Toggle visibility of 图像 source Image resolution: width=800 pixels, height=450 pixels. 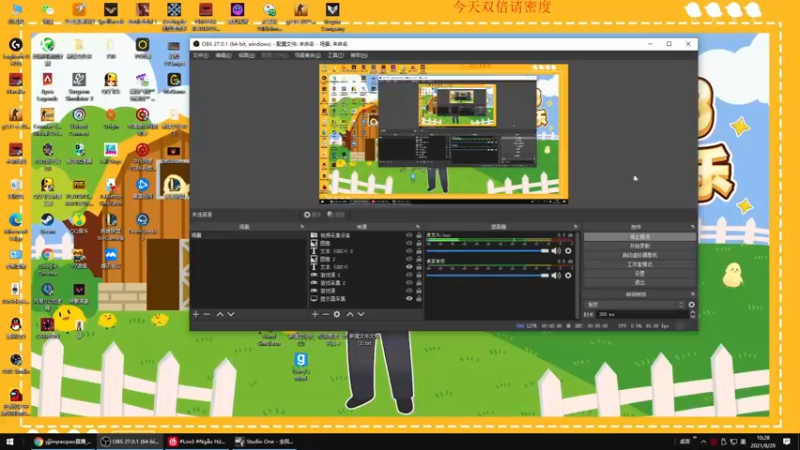(409, 243)
